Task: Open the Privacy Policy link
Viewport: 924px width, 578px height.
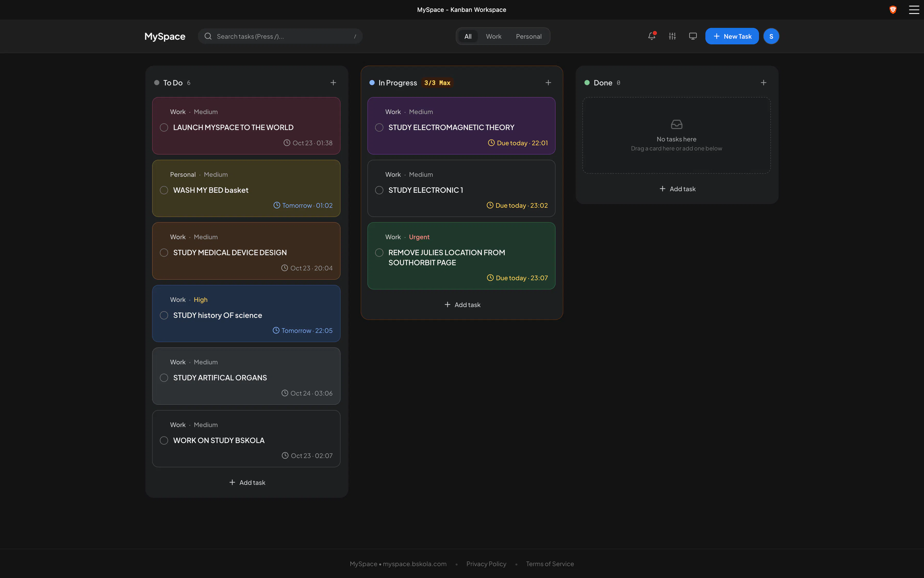Action: [486, 564]
